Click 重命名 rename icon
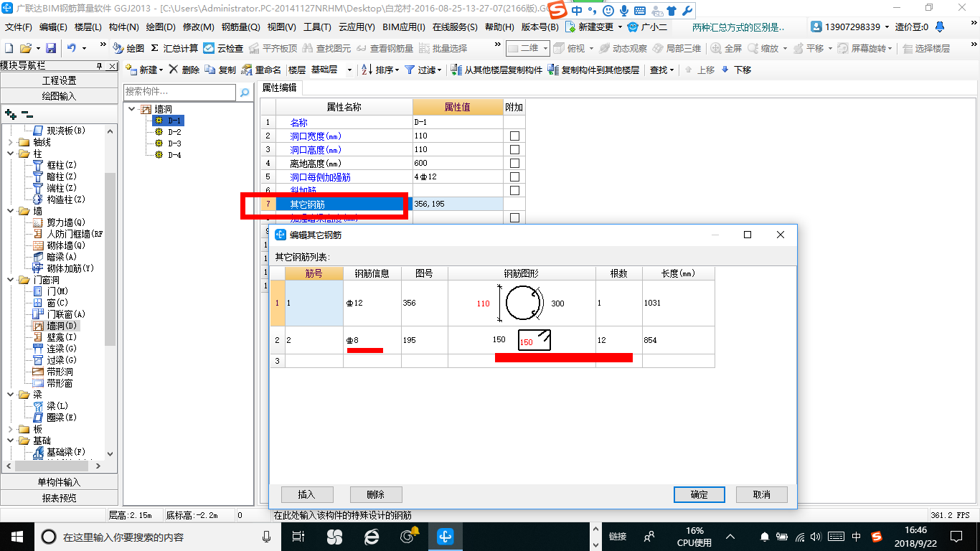 (x=261, y=70)
